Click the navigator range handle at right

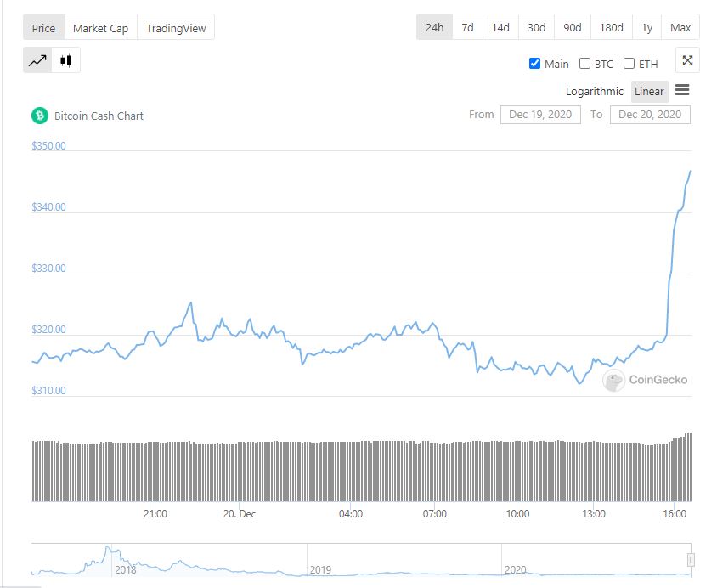click(691, 560)
